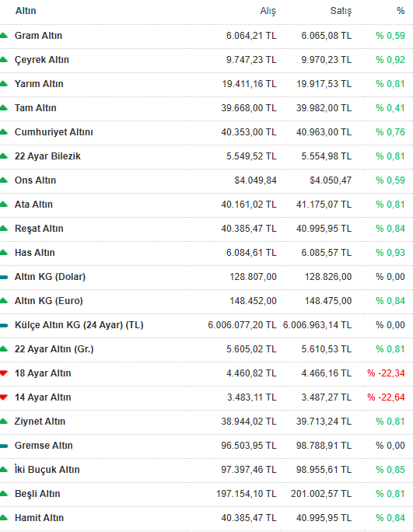Open 22 Ayar Altın (Gr.) details
Screen dimensions: 413x532
54,349
